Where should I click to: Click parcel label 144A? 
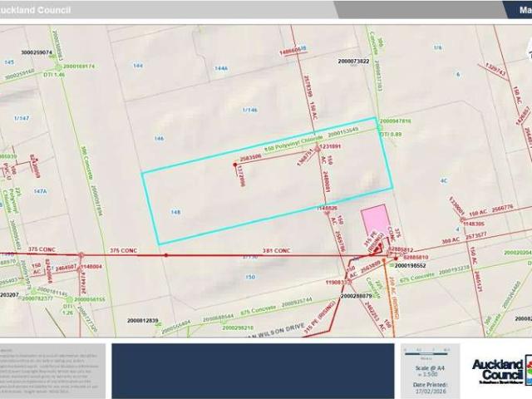(x=221, y=68)
